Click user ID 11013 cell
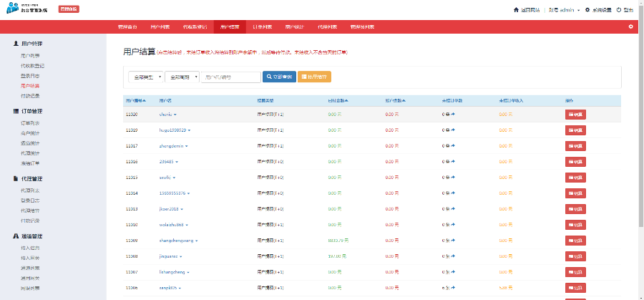 click(x=132, y=209)
